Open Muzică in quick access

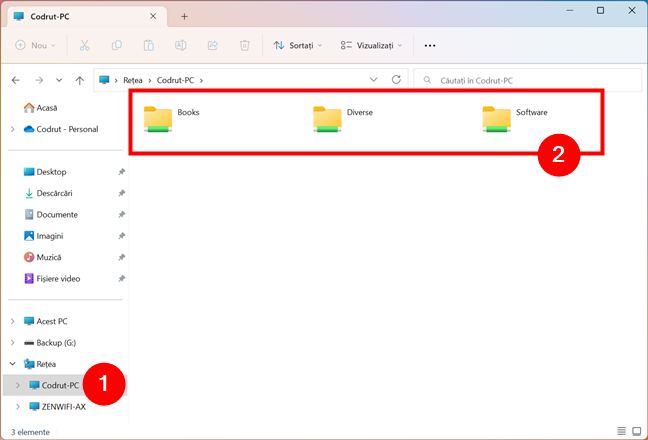43,257
